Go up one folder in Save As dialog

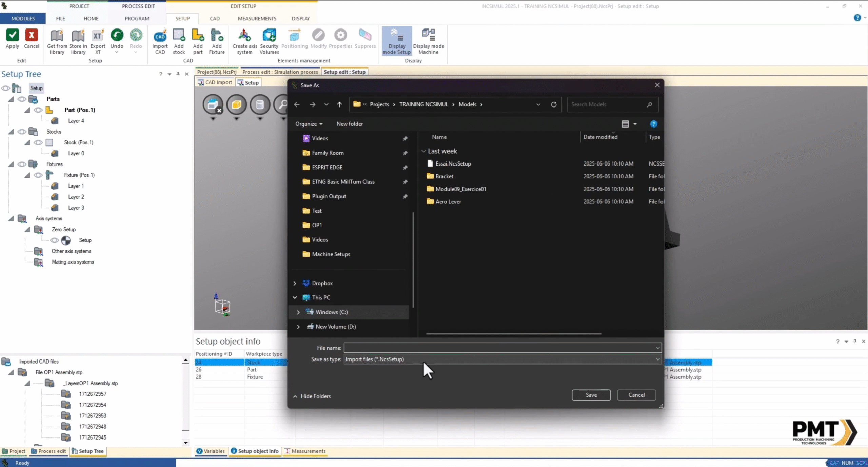[339, 104]
